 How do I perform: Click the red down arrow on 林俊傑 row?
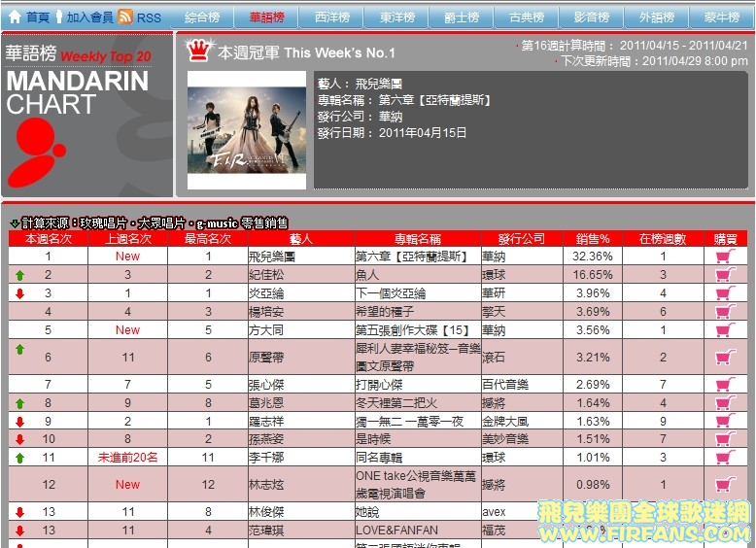19,512
